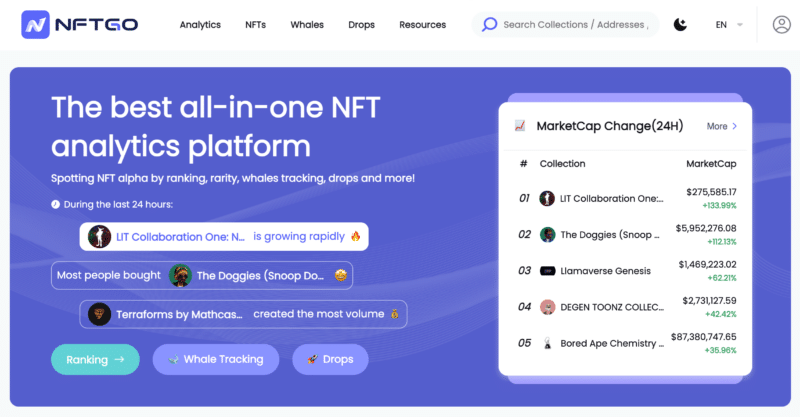Open the Whales menu
This screenshot has width=800, height=417.
(x=307, y=24)
